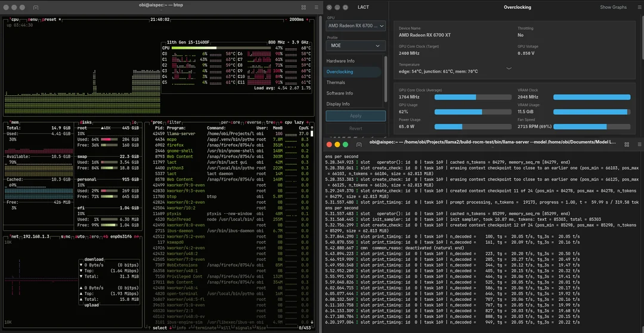Toggle net sync scaling option
This screenshot has height=333, width=644.
click(66, 236)
